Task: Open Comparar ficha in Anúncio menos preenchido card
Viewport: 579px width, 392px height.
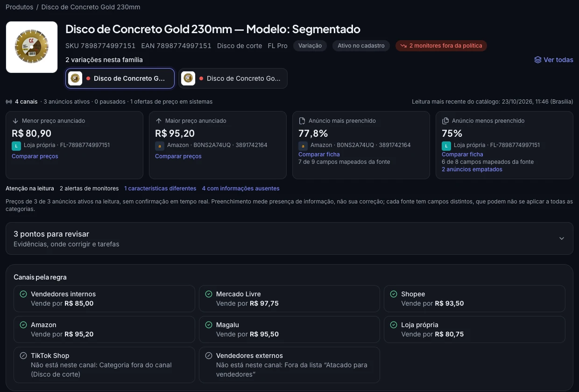Action: pyautogui.click(x=463, y=154)
